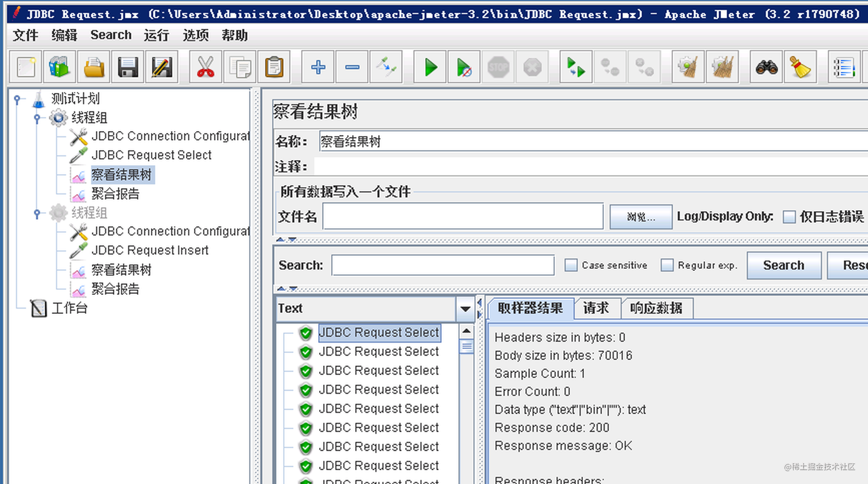
Task: Enable the Regular exp. checkbox
Action: 667,265
